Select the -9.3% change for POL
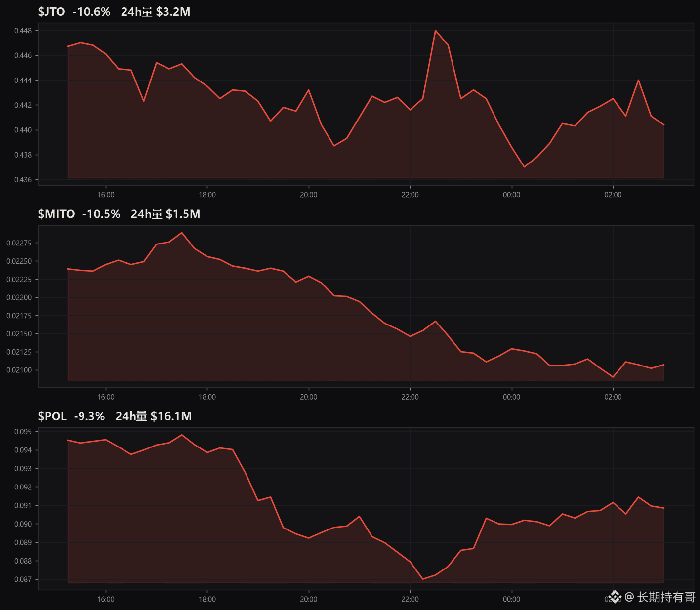Screen dimensions: 700x610 [89, 416]
